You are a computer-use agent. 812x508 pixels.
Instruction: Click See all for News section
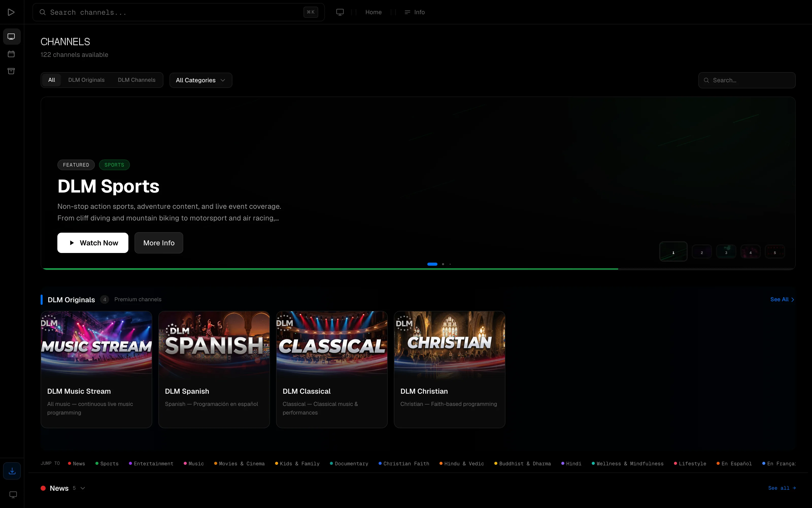(782, 488)
